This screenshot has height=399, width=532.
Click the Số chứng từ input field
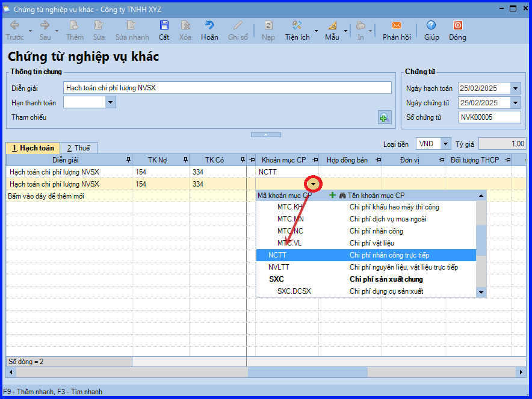[489, 117]
